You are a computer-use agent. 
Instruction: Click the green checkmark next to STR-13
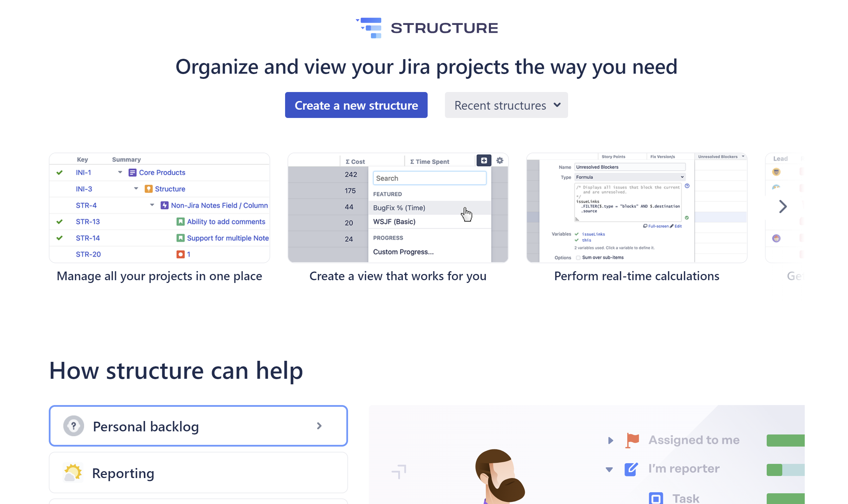(60, 221)
